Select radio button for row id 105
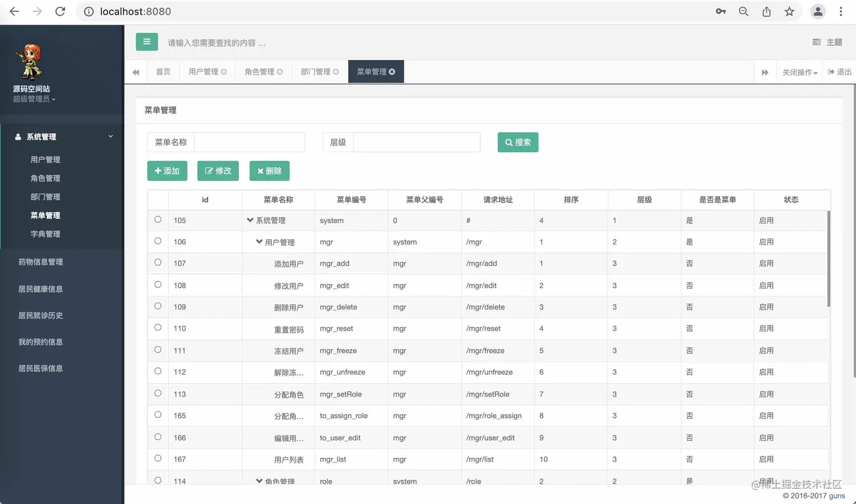Image resolution: width=856 pixels, height=504 pixels. tap(158, 219)
